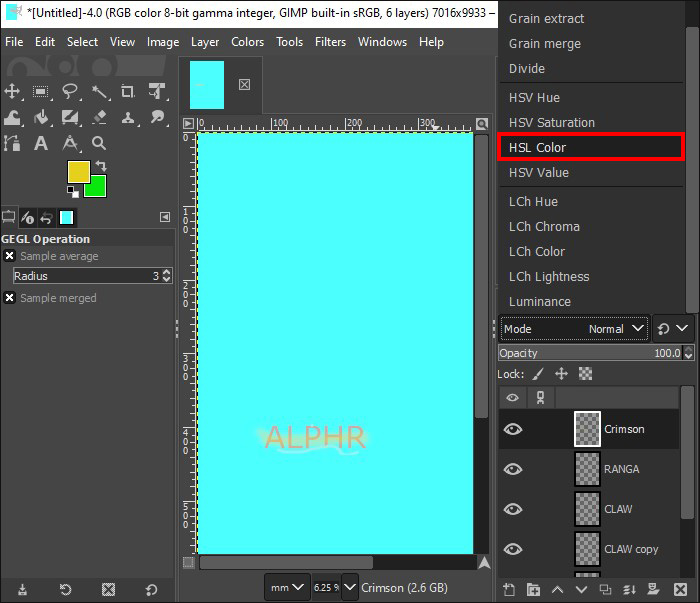
Task: Select the Rectangle Select tool
Action: tap(41, 91)
